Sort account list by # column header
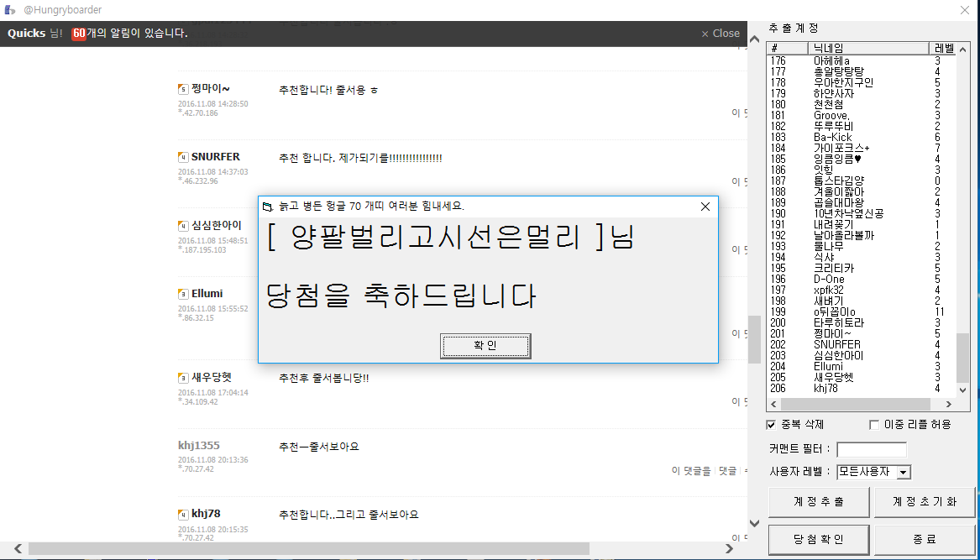980x560 pixels. click(788, 48)
